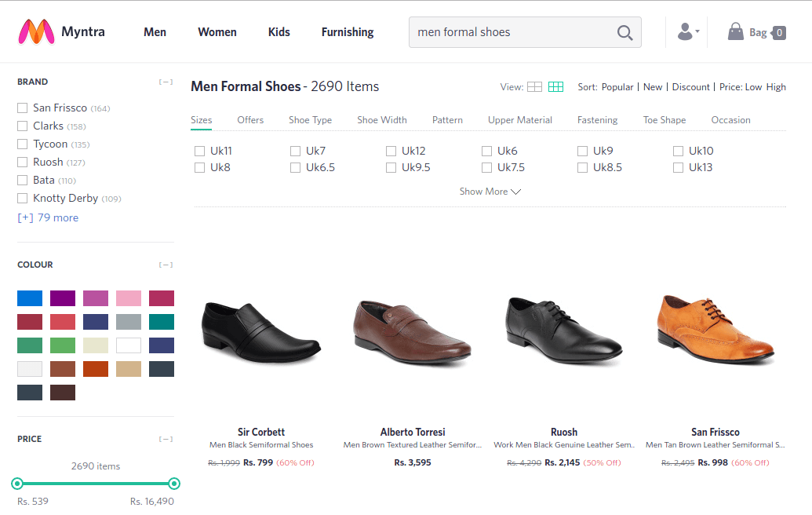
Task: Tick the Ruosh brand checkbox
Action: click(x=22, y=163)
